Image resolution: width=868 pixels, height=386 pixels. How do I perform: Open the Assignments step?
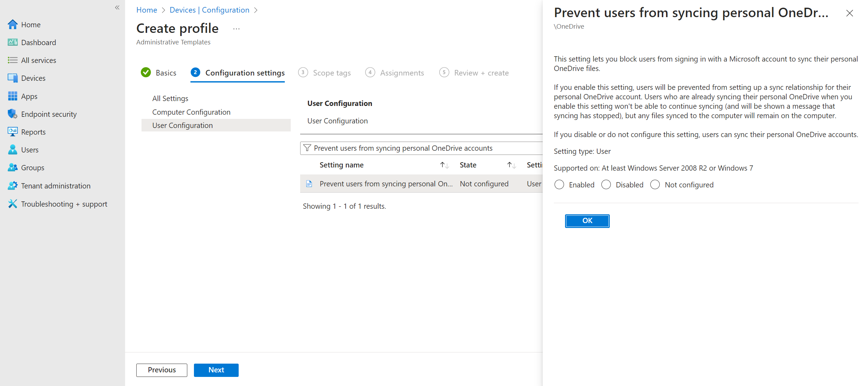tap(395, 73)
